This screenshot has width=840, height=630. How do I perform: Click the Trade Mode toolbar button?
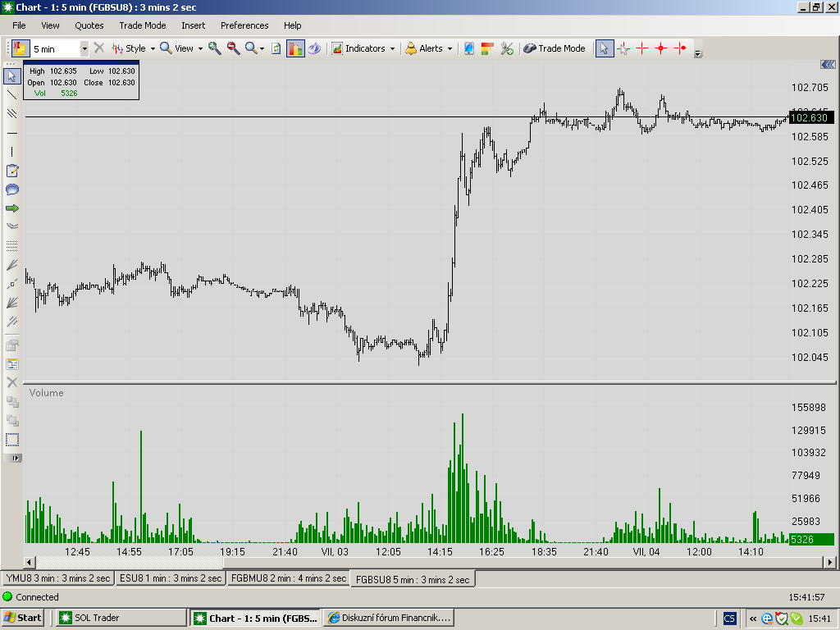pos(554,48)
